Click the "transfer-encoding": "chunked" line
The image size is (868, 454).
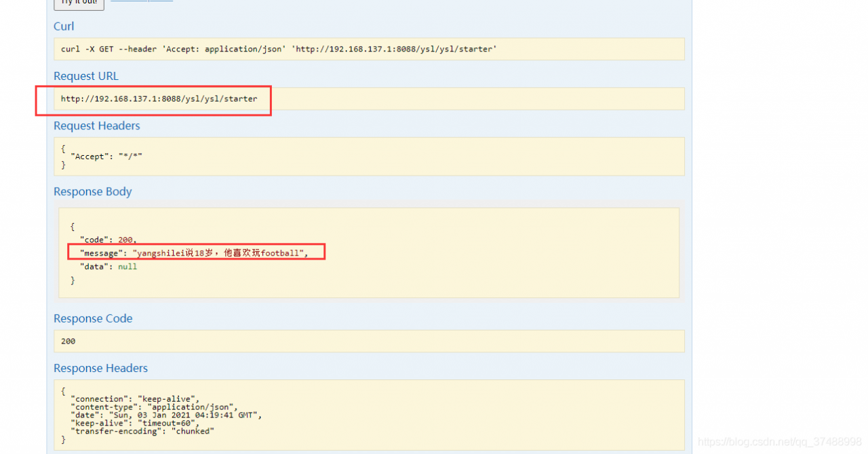pos(142,432)
